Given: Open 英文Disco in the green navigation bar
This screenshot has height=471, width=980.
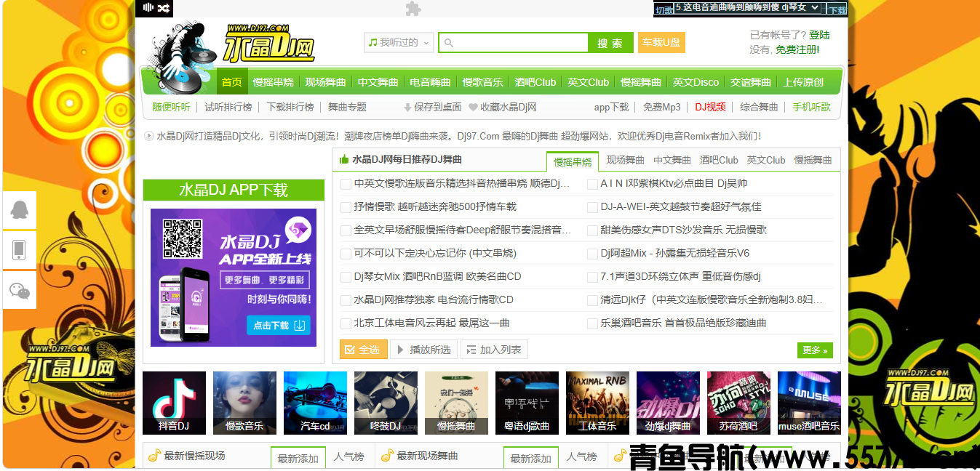Looking at the screenshot, I should pos(696,82).
